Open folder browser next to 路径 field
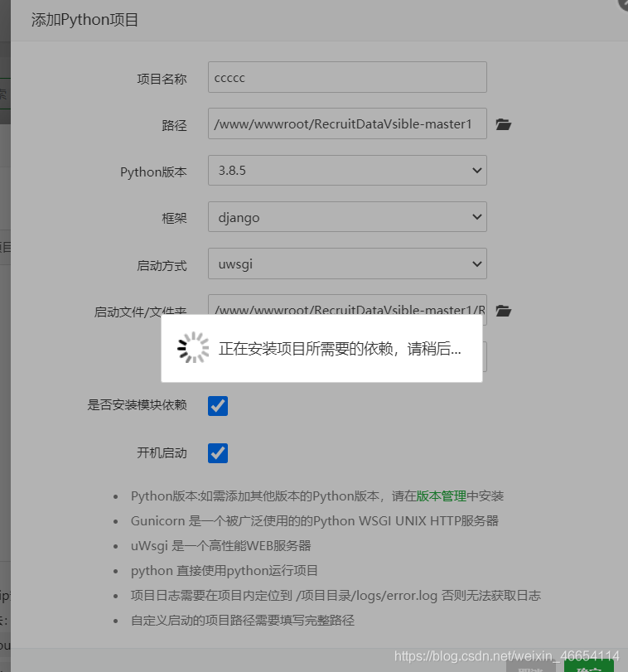The width and height of the screenshot is (628, 672). coord(504,124)
